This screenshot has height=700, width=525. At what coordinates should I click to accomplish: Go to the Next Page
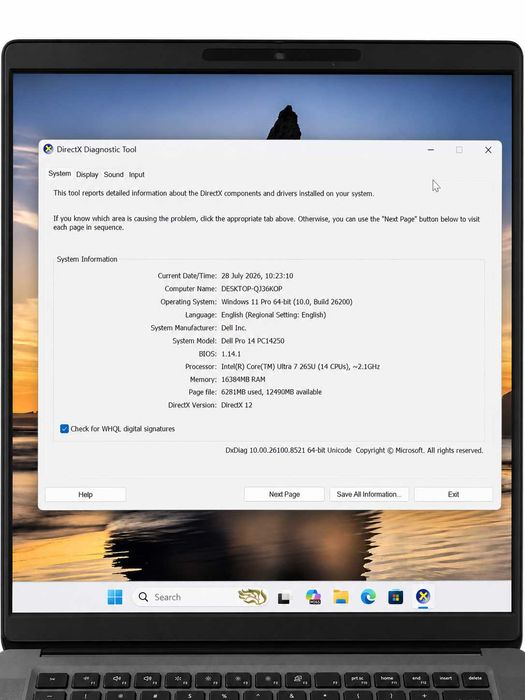pos(284,494)
